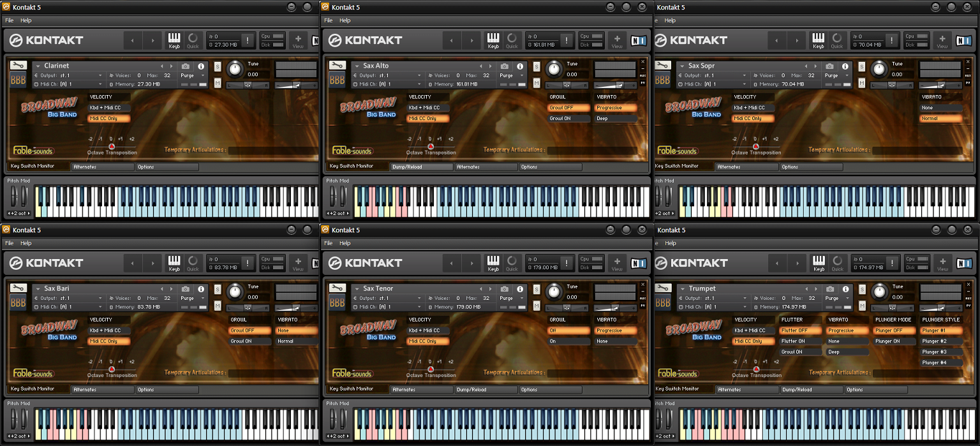Select Normal vibrato on the Sax Bari
This screenshot has width=980, height=446.
tap(297, 341)
